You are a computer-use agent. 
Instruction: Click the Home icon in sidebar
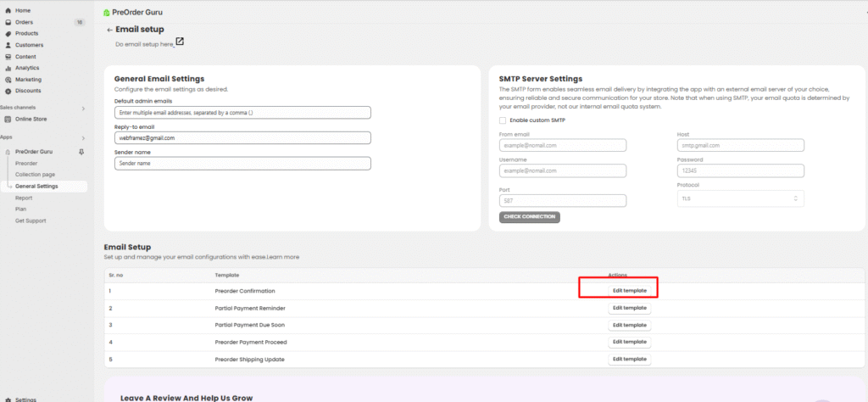tap(8, 10)
